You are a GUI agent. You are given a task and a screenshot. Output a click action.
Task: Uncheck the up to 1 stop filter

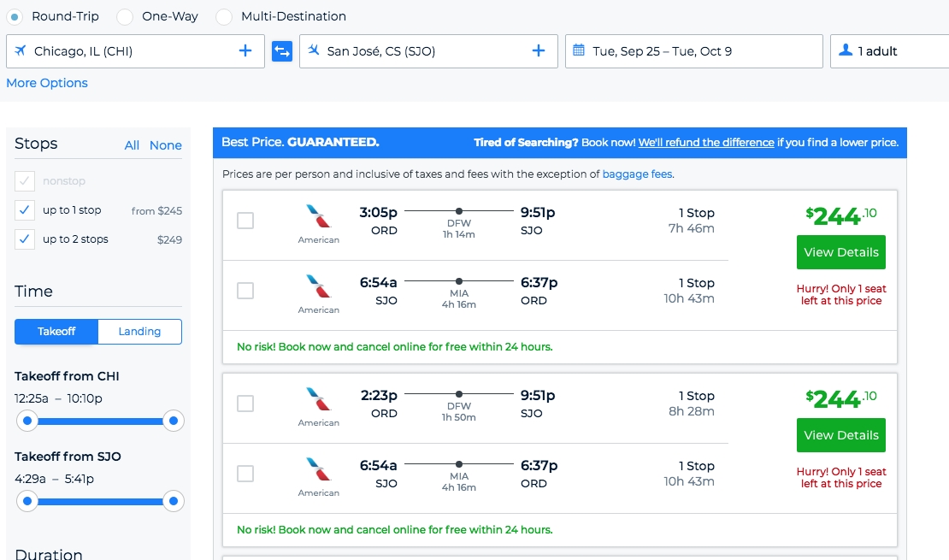pos(26,210)
